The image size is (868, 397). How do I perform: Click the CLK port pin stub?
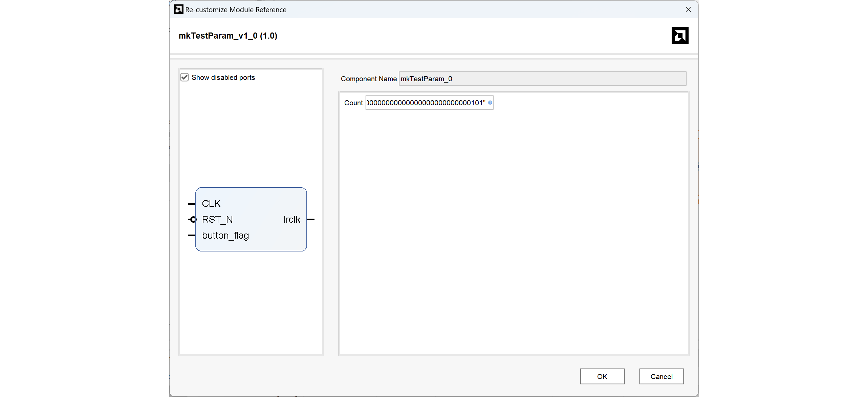pos(191,204)
